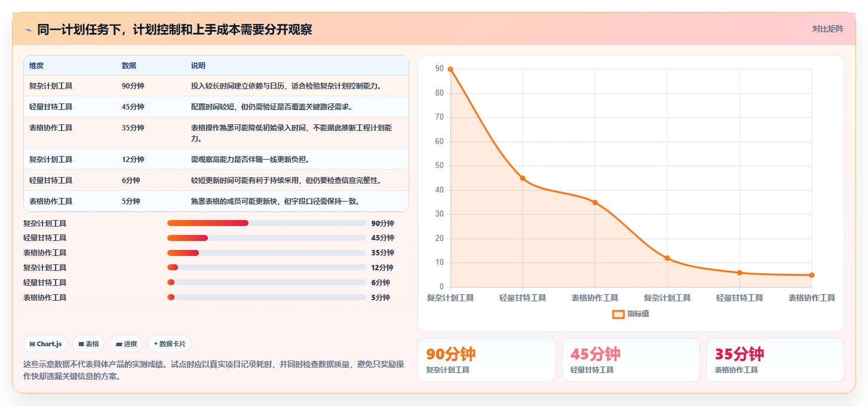Click the line chart data point at value 12

tap(667, 258)
